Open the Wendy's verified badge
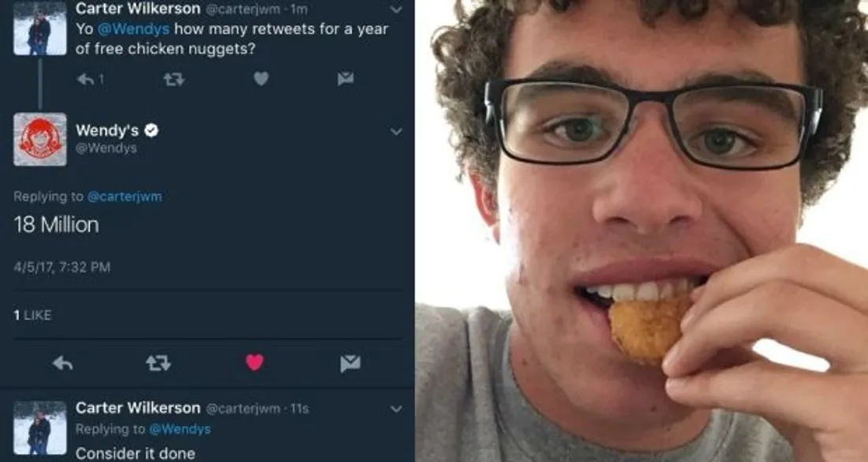Screen dimensions: 868x462 (x=152, y=130)
